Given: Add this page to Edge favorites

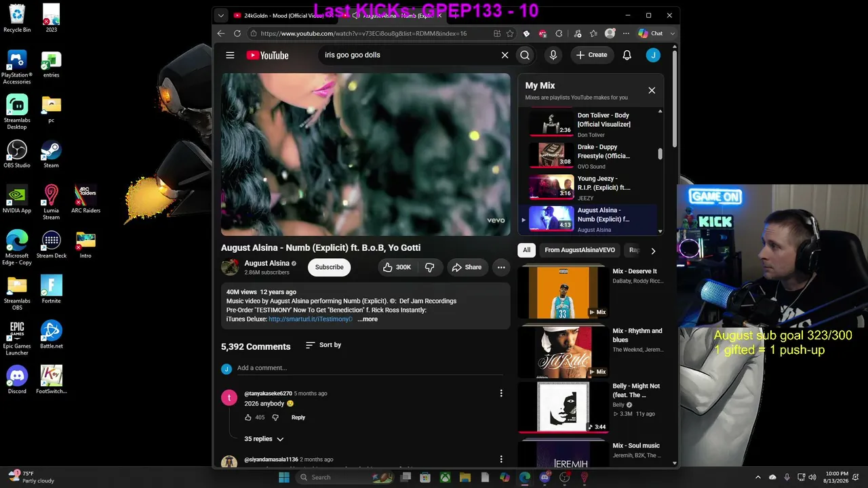Looking at the screenshot, I should [x=510, y=33].
